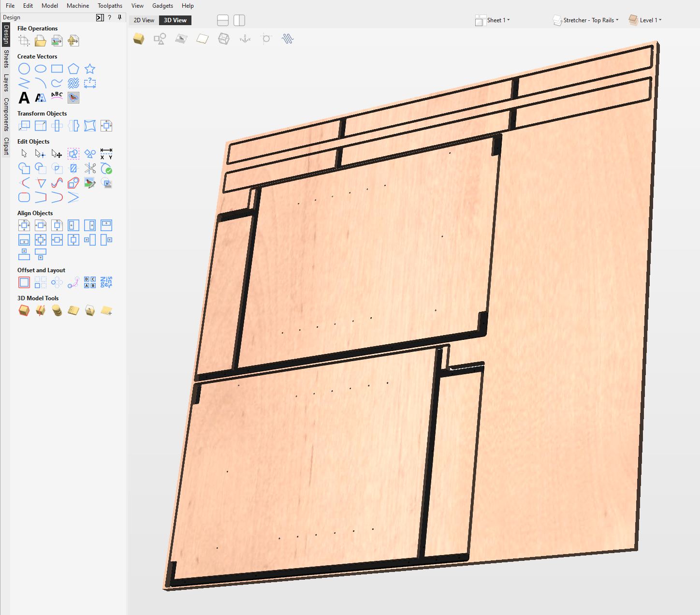Set isometric view gold cube icon
700x615 pixels.
pos(139,39)
